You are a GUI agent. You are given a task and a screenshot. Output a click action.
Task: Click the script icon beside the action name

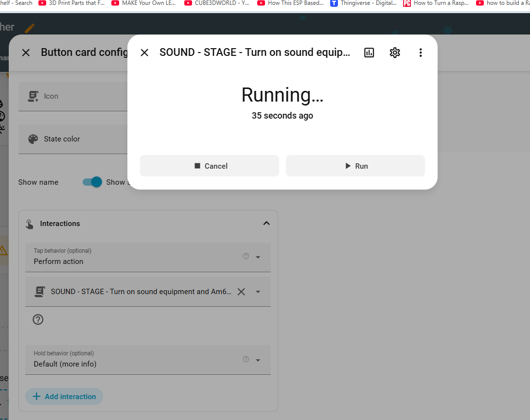[40, 292]
